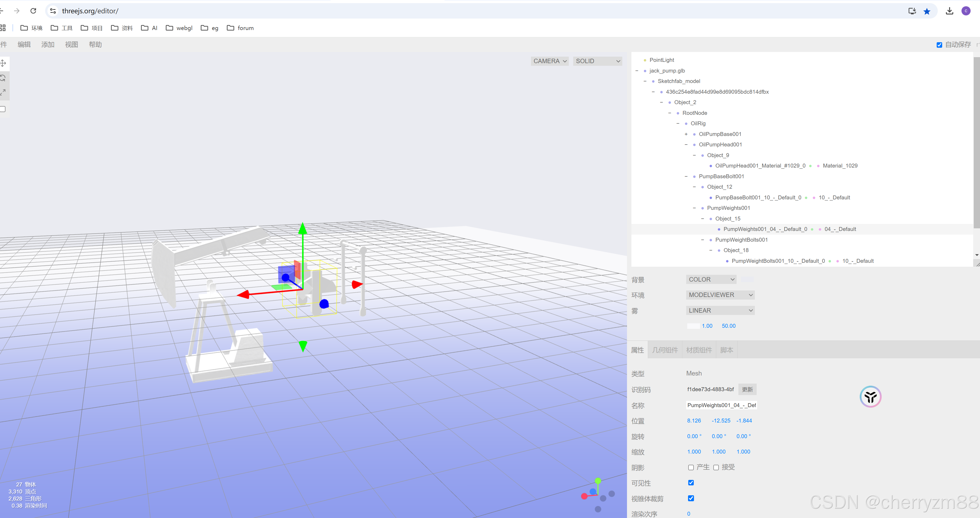Screen dimensions: 980x518
Task: Select the rotate tool icon
Action: 3,78
